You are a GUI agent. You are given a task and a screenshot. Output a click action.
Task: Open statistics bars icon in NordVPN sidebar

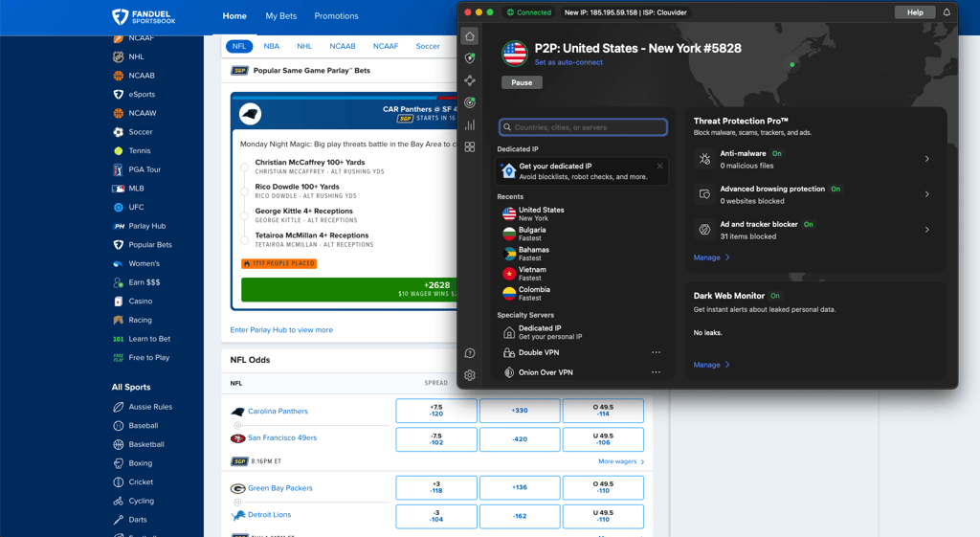click(x=469, y=125)
